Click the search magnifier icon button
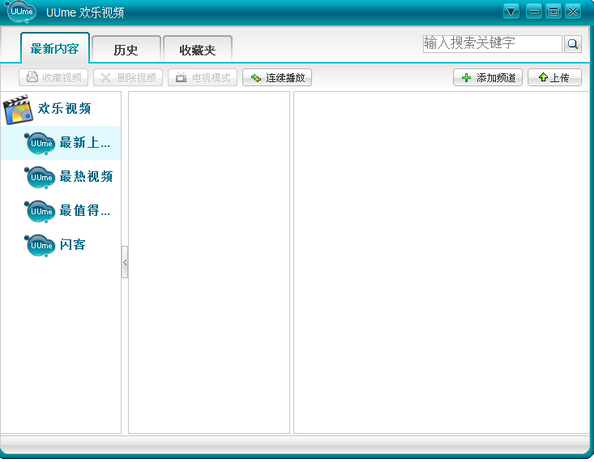Viewport: 594px width, 462px height. 572,44
